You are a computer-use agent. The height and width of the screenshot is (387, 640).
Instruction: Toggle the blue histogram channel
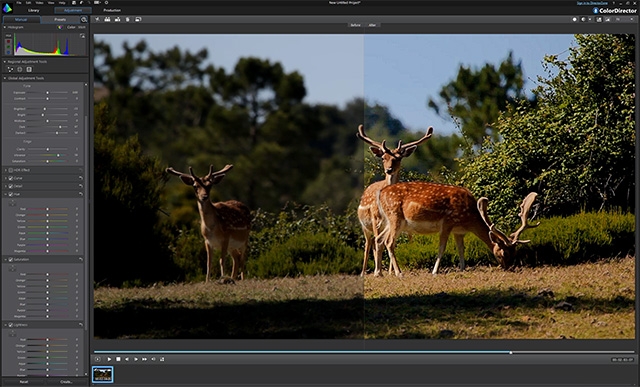click(9, 52)
